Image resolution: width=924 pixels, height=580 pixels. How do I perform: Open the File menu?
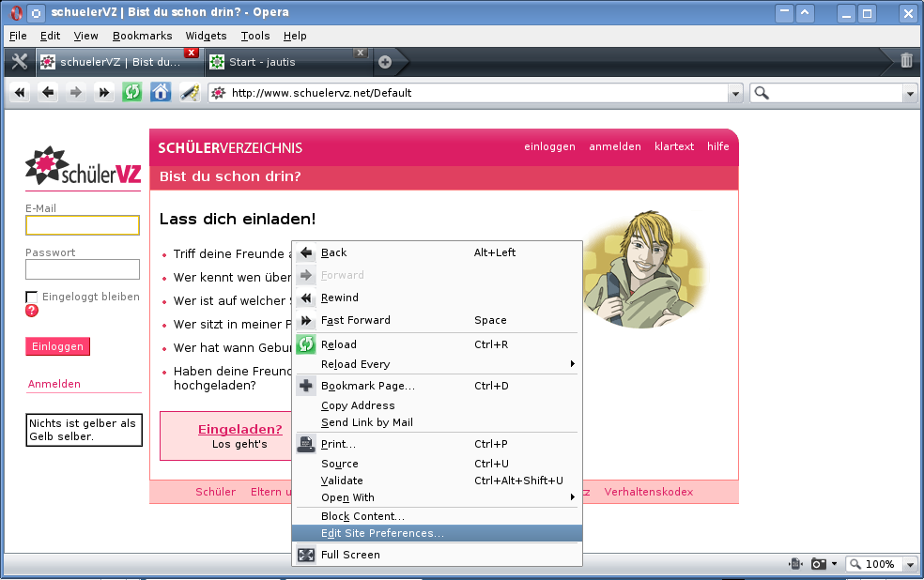point(18,36)
